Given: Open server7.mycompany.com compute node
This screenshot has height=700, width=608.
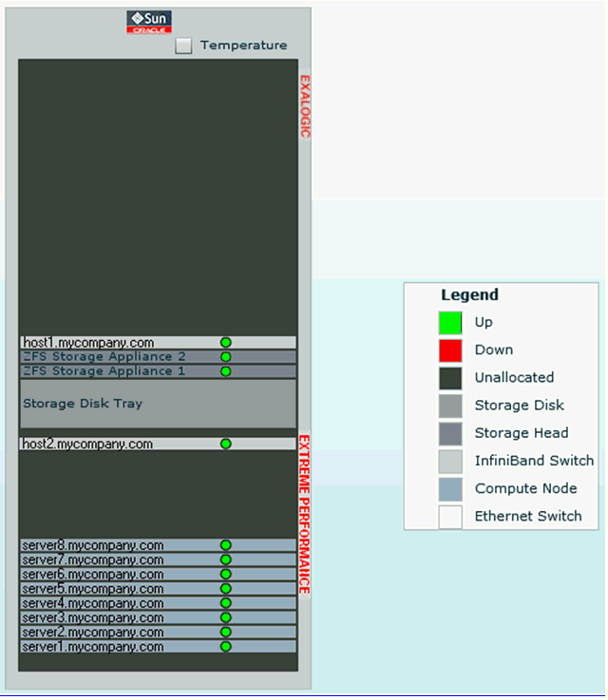Looking at the screenshot, I should [158, 559].
